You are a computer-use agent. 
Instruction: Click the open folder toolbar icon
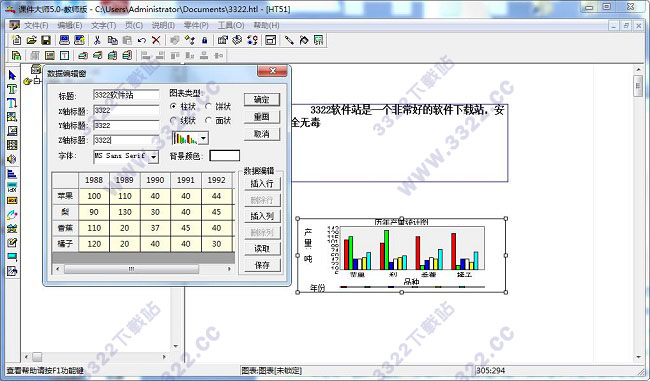pos(32,40)
